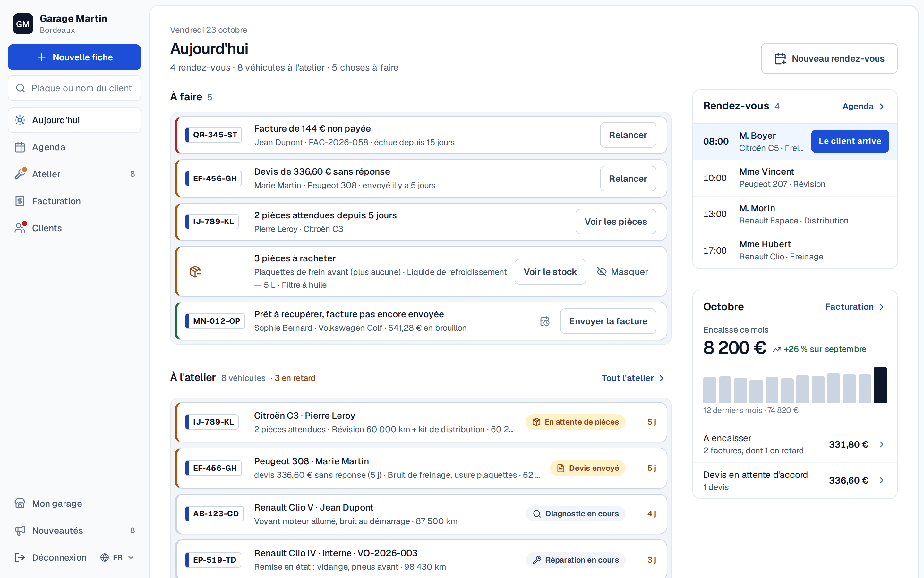Image resolution: width=924 pixels, height=578 pixels.
Task: Go to Facturation in the sidebar
Action: [x=74, y=201]
